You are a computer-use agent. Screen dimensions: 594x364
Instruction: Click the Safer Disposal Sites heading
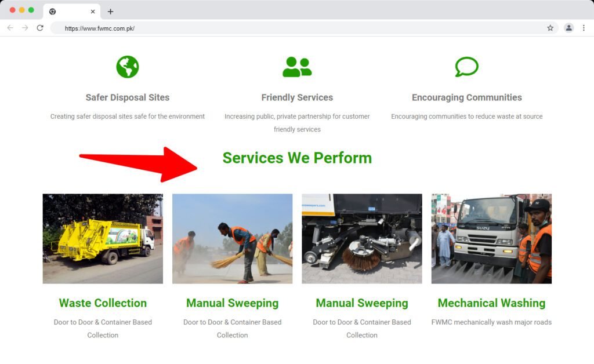click(127, 97)
